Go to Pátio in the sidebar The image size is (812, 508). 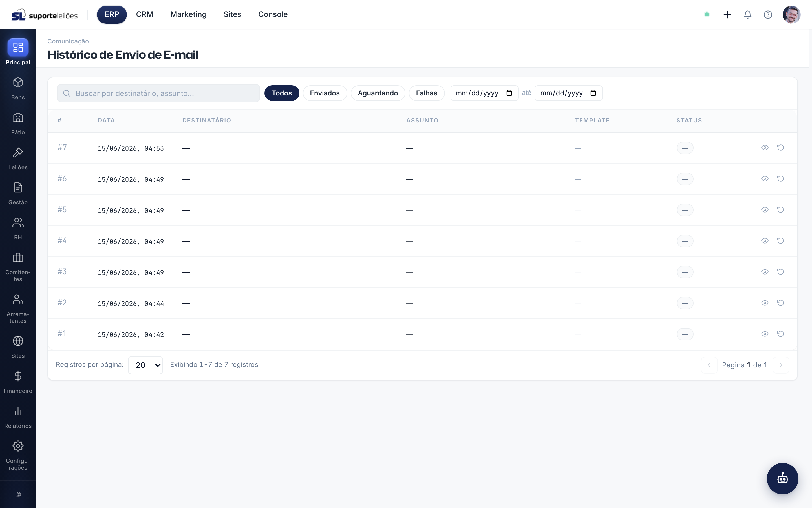pyautogui.click(x=18, y=123)
